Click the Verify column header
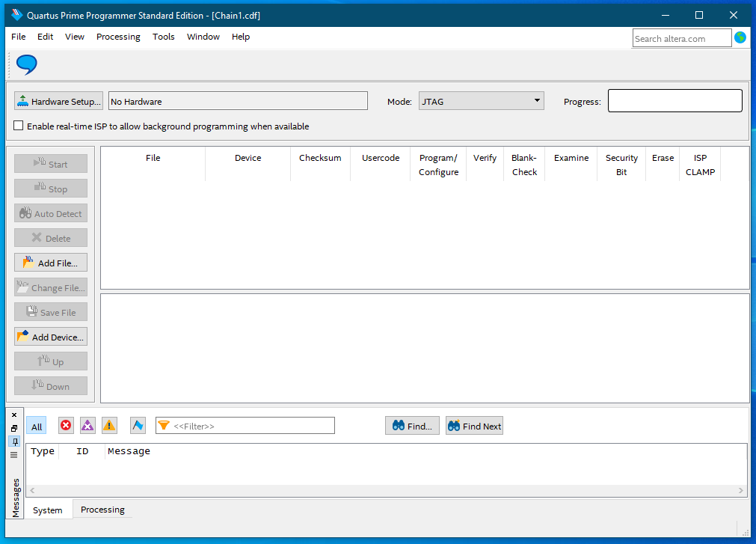 point(485,165)
